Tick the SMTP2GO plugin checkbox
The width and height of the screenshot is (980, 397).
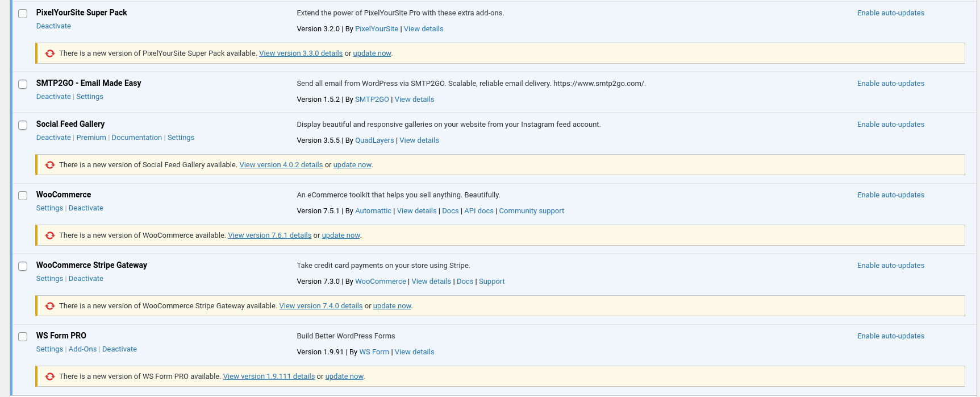click(x=23, y=84)
